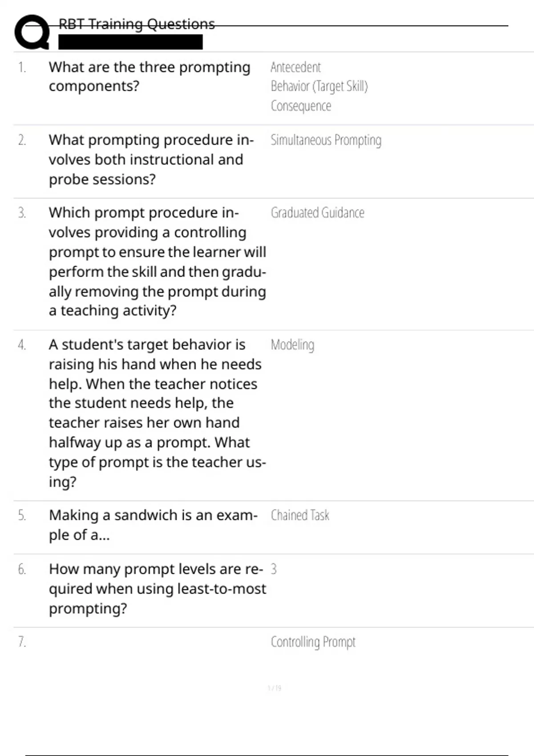
Task: Click the answer 'Chained Task'
Action: coord(300,515)
